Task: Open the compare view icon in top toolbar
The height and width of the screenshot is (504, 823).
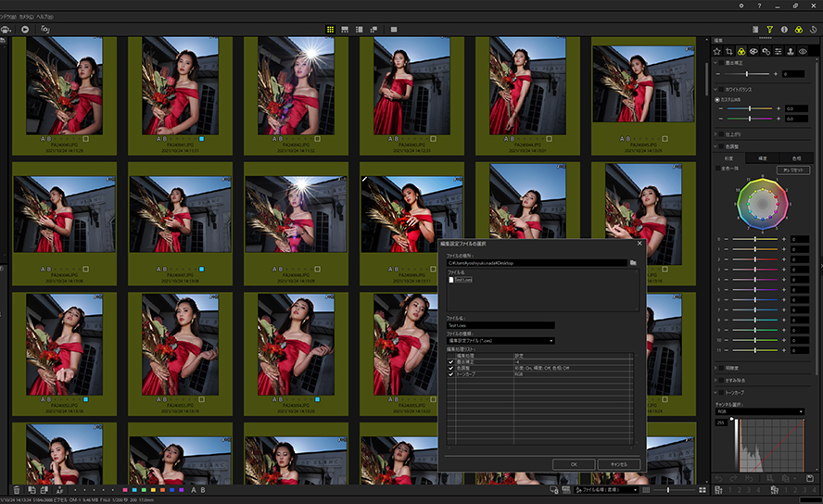Action: tap(374, 30)
